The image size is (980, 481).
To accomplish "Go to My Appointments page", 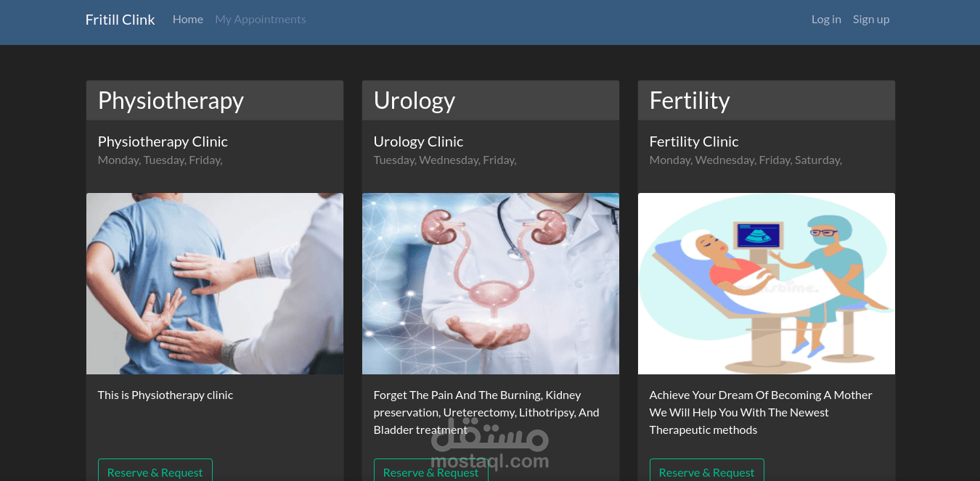I will [x=260, y=20].
